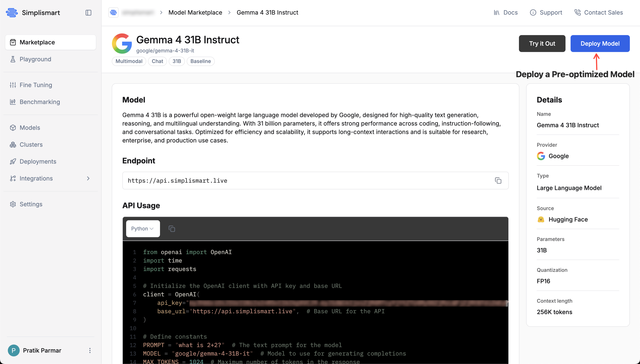
Task: Open the Support link
Action: coord(546,12)
